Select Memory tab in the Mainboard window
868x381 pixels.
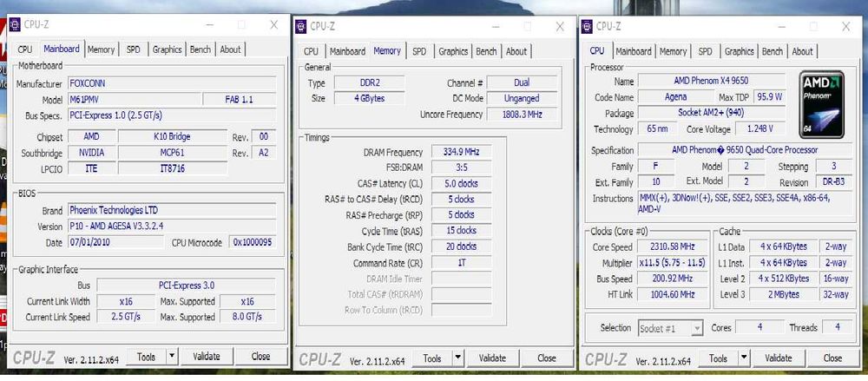[101, 49]
